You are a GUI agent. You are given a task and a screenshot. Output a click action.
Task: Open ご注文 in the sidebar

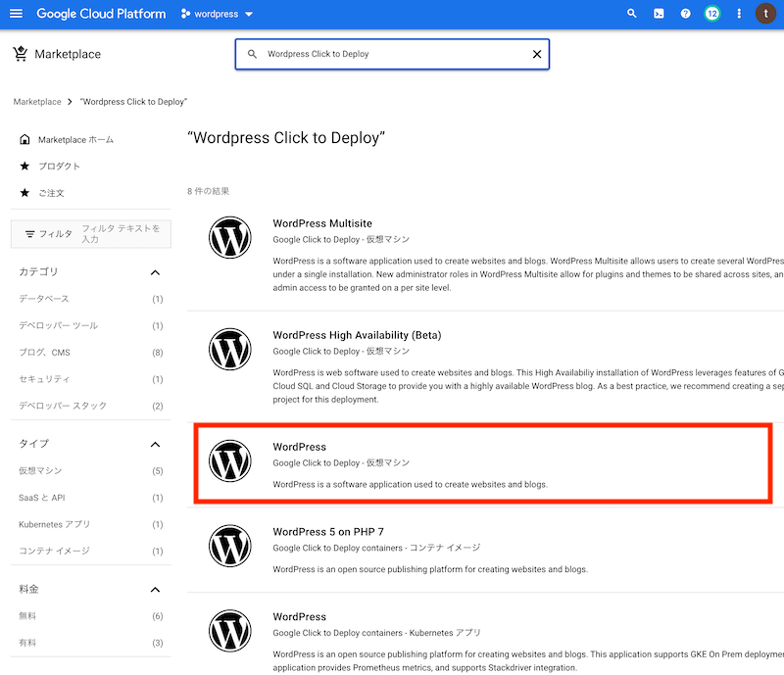[x=52, y=193]
